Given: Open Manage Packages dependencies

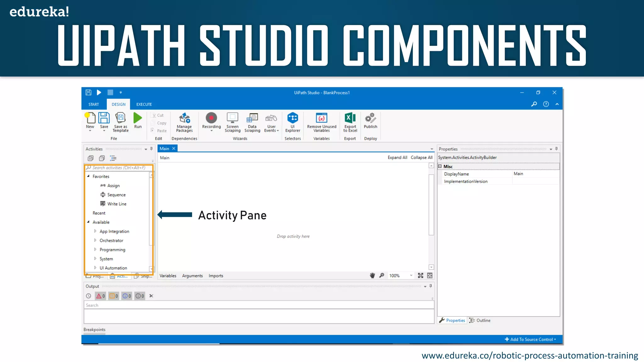Looking at the screenshot, I should pyautogui.click(x=184, y=118).
